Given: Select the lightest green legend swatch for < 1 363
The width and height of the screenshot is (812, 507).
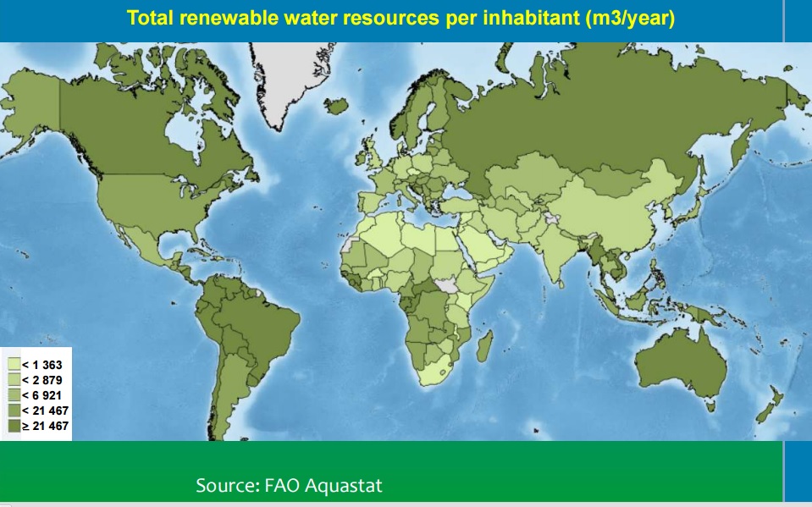Looking at the screenshot, I should click(14, 364).
